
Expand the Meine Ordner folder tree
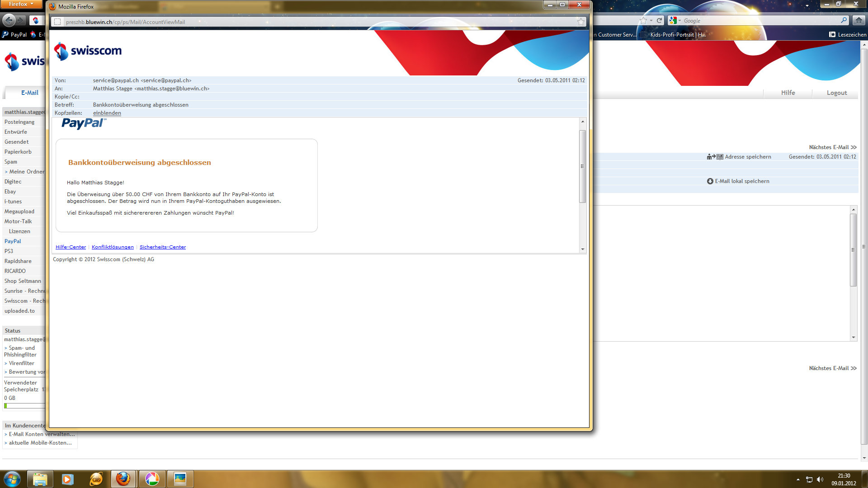(24, 172)
